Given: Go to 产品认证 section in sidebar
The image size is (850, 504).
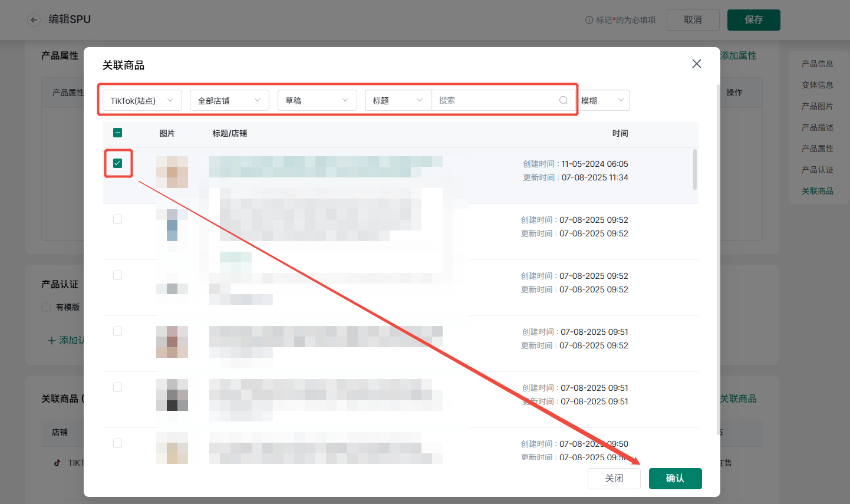Looking at the screenshot, I should 817,170.
